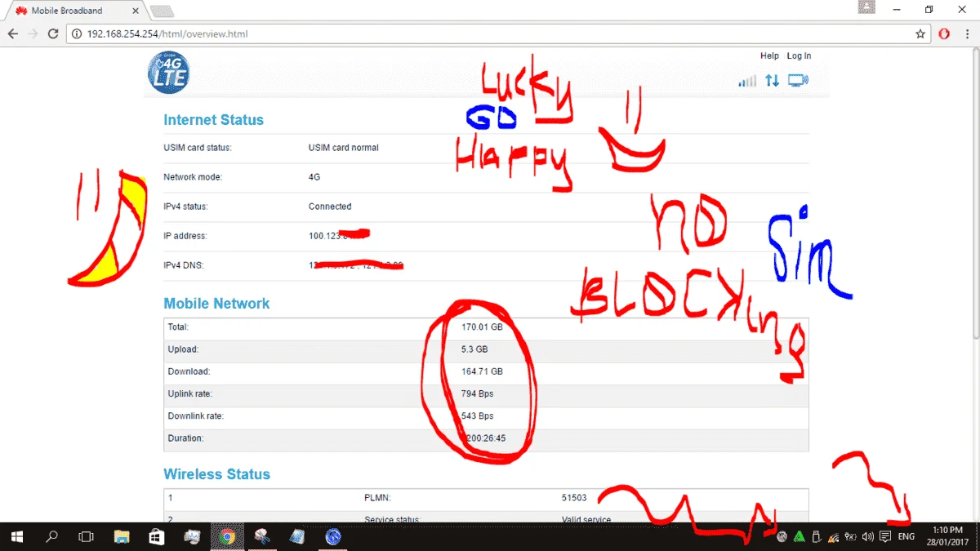980x551 pixels.
Task: Open taskbar search magnifier
Action: pos(51,536)
